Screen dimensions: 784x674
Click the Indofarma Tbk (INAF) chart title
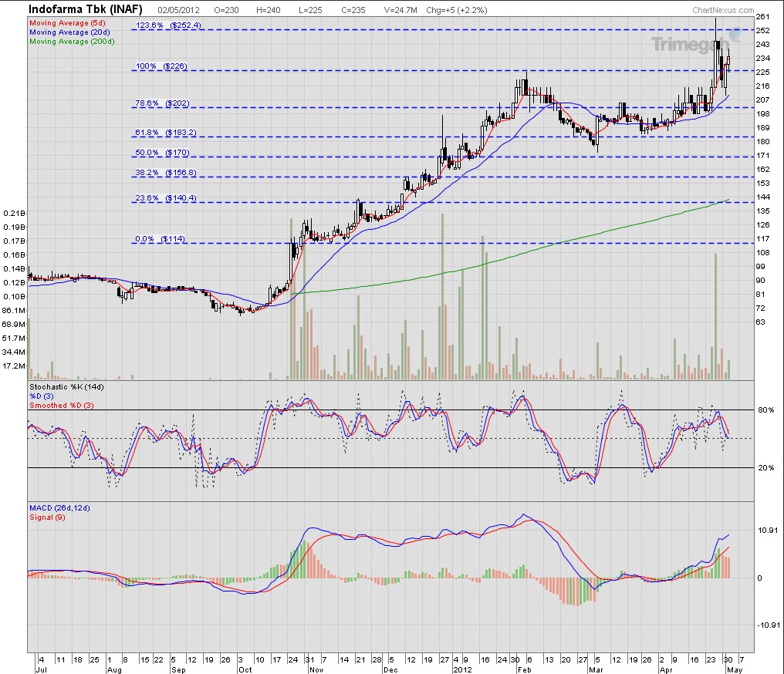86,9
